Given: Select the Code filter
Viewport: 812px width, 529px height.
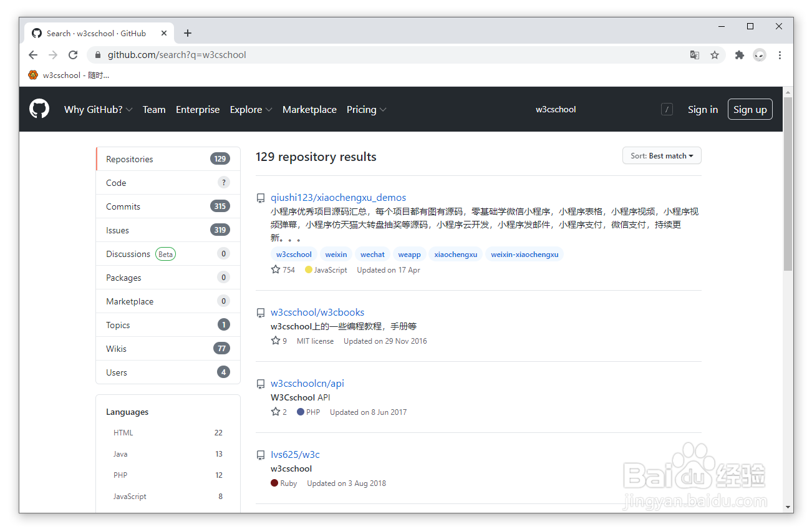Looking at the screenshot, I should 168,183.
